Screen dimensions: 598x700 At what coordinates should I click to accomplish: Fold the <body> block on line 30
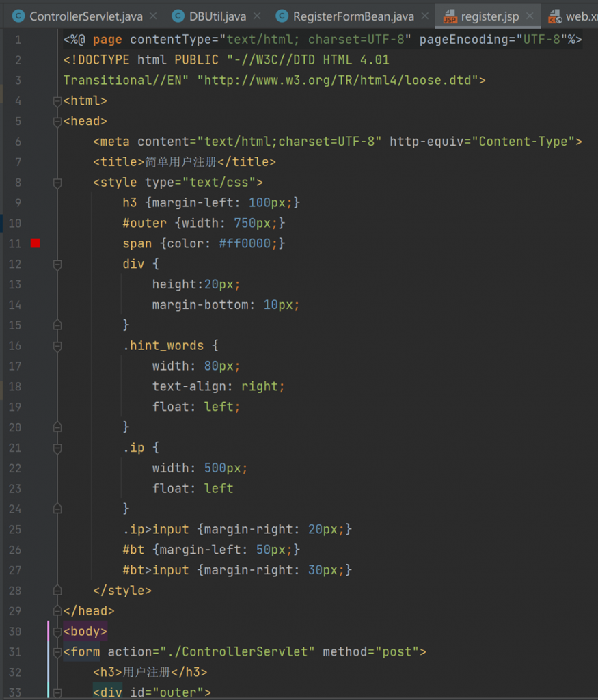[x=57, y=632]
